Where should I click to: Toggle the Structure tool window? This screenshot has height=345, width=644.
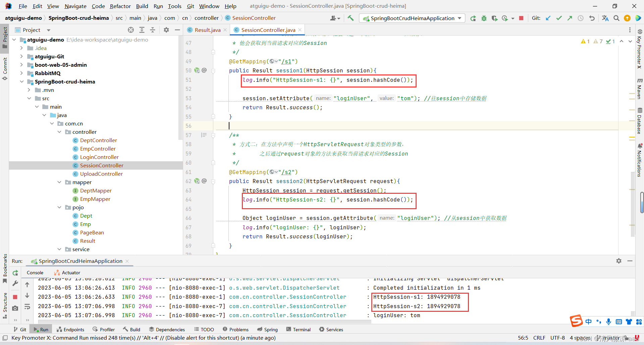(x=5, y=305)
